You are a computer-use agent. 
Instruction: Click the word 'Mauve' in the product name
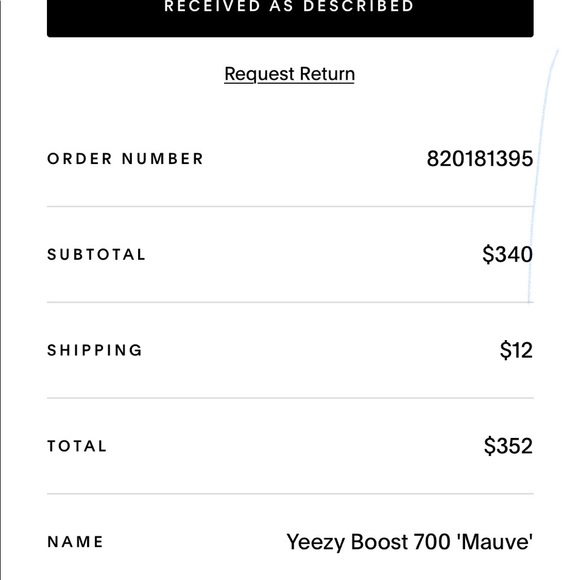click(x=495, y=542)
